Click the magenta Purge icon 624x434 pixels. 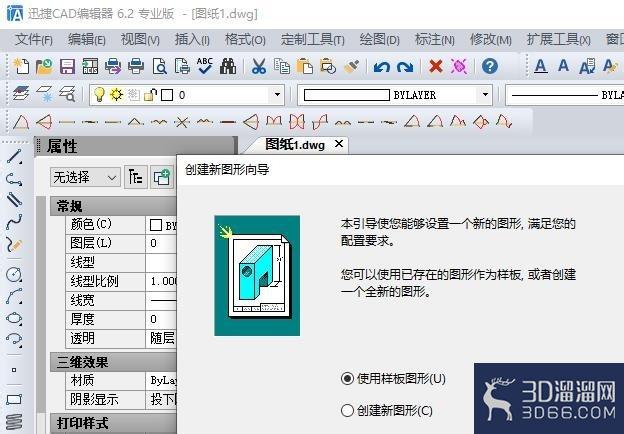[x=459, y=66]
